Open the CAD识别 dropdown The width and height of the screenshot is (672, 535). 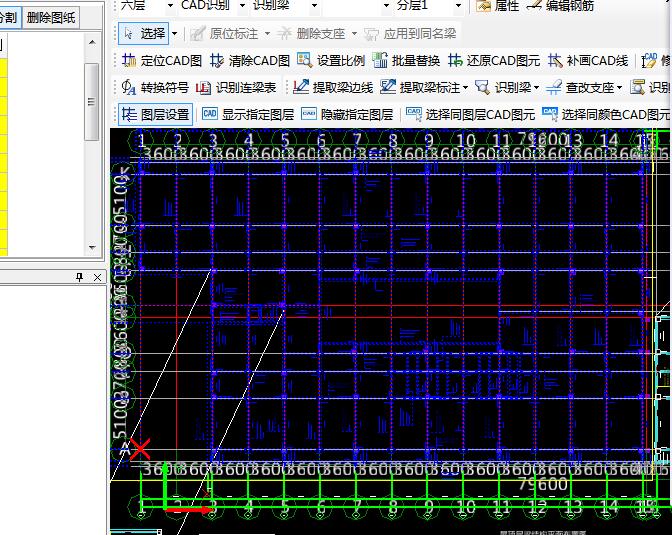[x=242, y=6]
